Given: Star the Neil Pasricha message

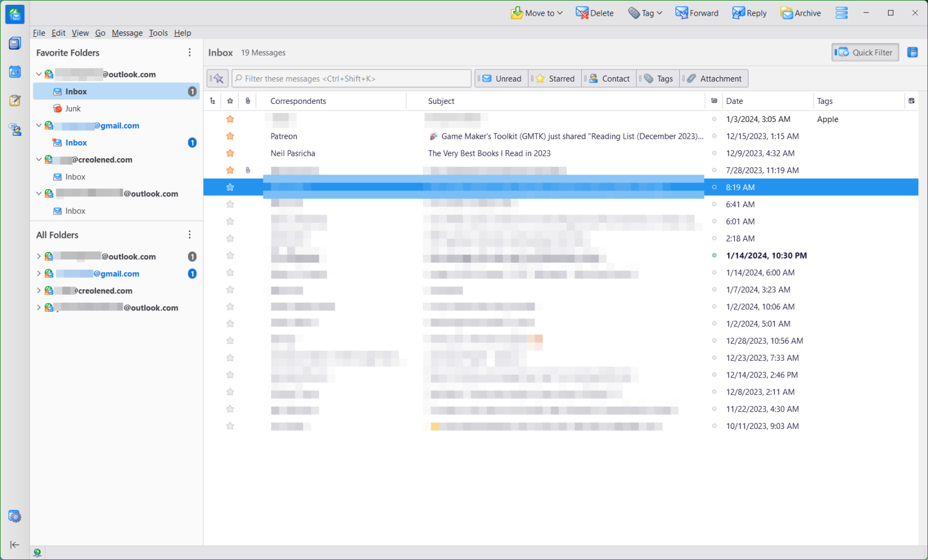Looking at the screenshot, I should pos(230,153).
